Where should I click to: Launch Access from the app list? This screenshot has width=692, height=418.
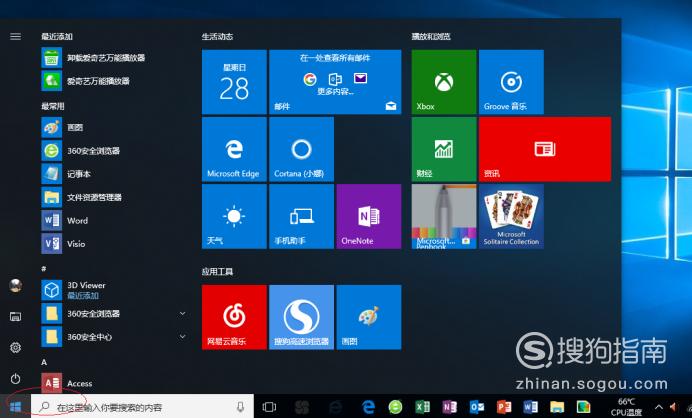pyautogui.click(x=115, y=383)
